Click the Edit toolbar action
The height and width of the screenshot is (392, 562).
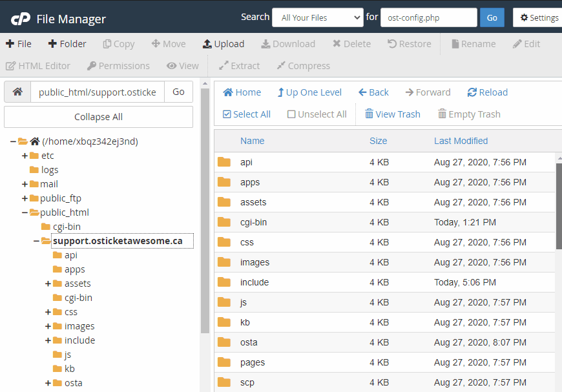526,44
